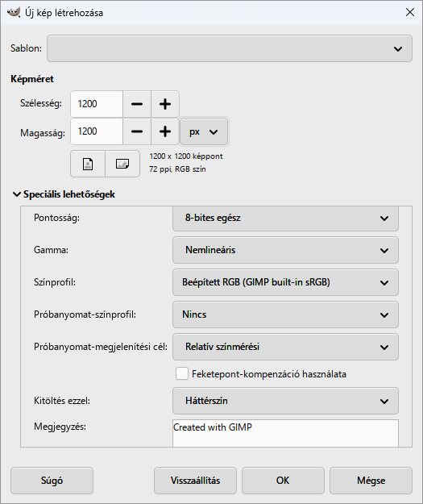Open the Sablon template dropdown

[x=230, y=48]
